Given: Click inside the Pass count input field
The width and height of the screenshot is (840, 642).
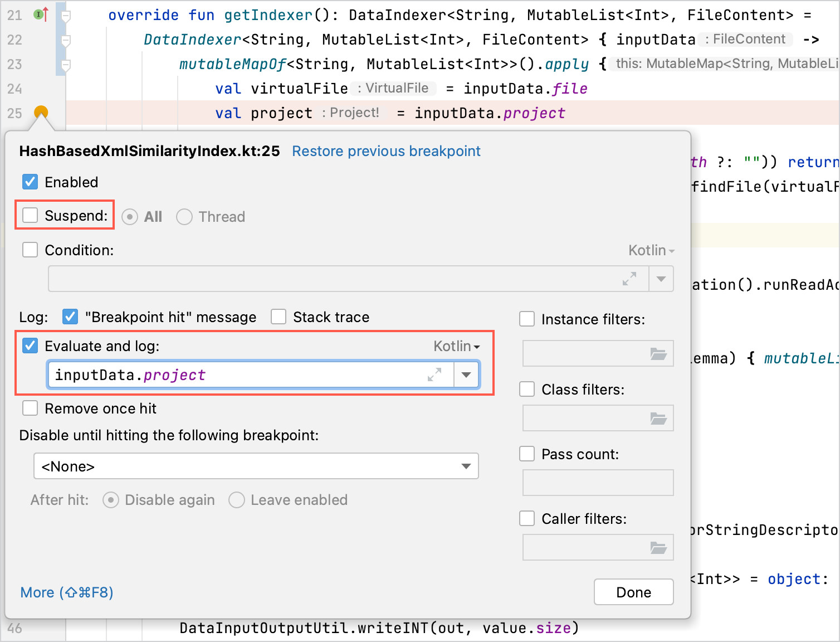Looking at the screenshot, I should pos(598,482).
